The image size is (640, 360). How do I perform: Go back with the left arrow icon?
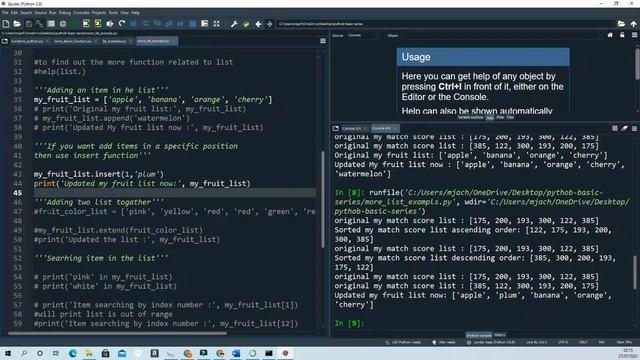click(258, 24)
